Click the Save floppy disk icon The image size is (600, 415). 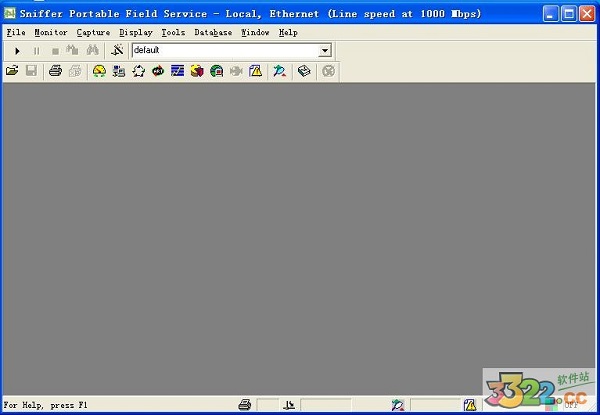click(x=31, y=71)
